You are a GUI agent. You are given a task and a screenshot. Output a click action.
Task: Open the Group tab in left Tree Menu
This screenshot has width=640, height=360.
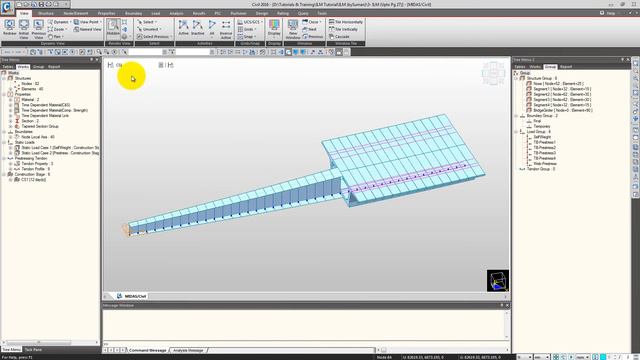pos(38,67)
